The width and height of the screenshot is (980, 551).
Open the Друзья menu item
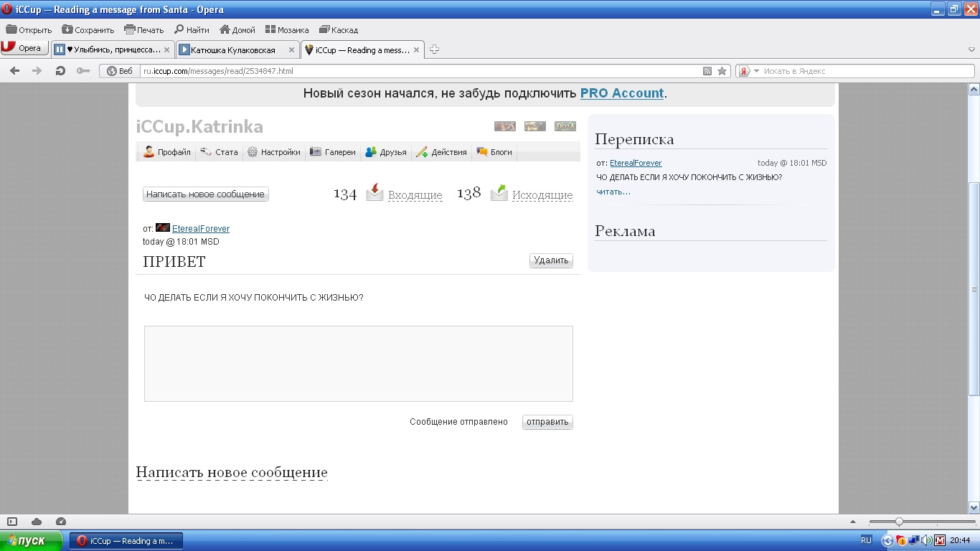point(386,152)
